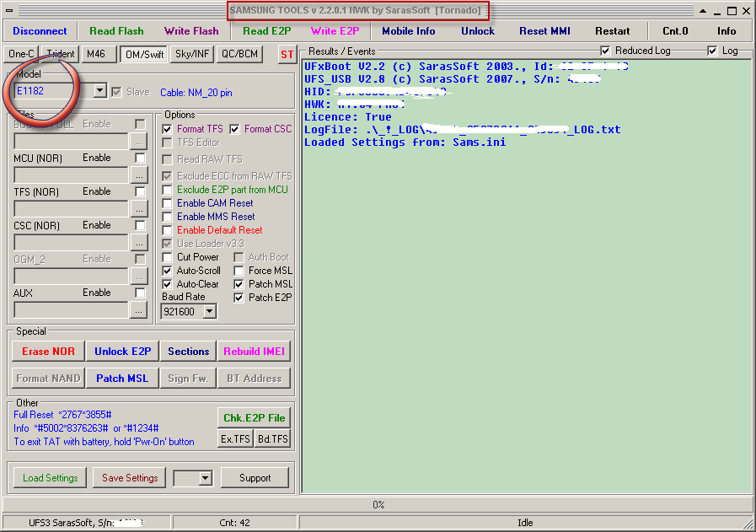Uncheck Format TFS option

168,129
